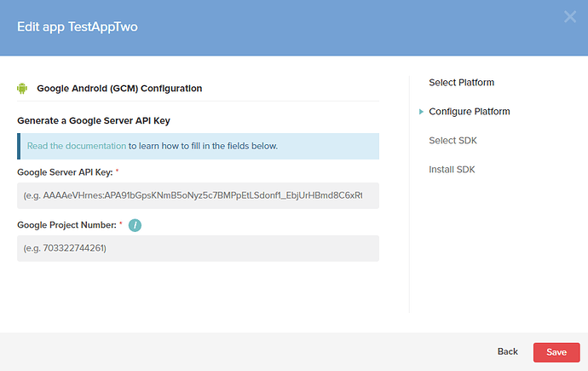This screenshot has height=371, width=588.
Task: Click the Generate a Google Server API Key heading
Action: tap(94, 121)
